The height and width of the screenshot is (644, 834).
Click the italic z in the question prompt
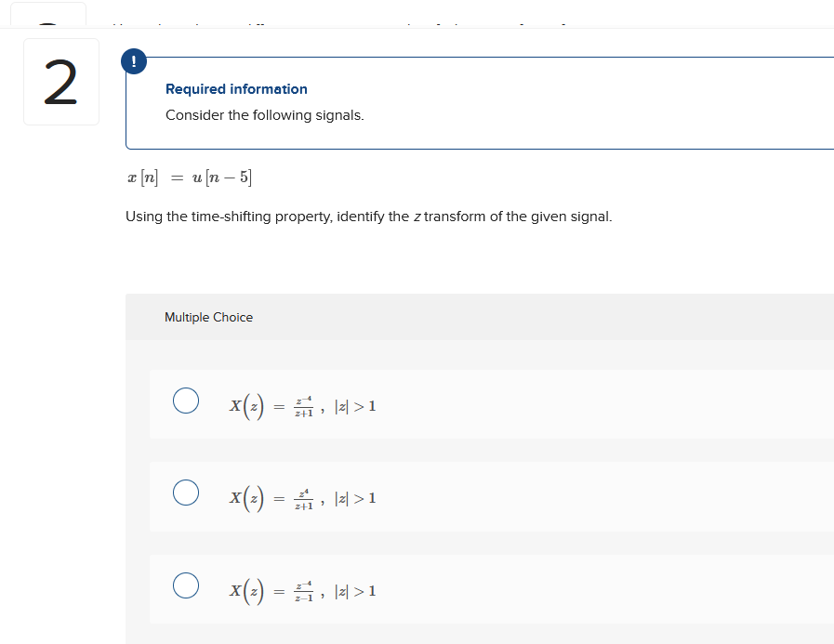(417, 217)
